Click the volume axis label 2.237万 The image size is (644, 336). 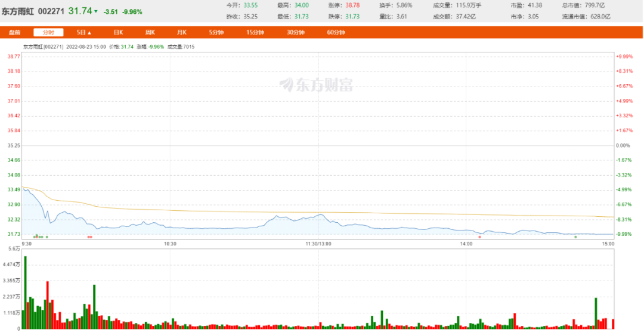(x=11, y=297)
